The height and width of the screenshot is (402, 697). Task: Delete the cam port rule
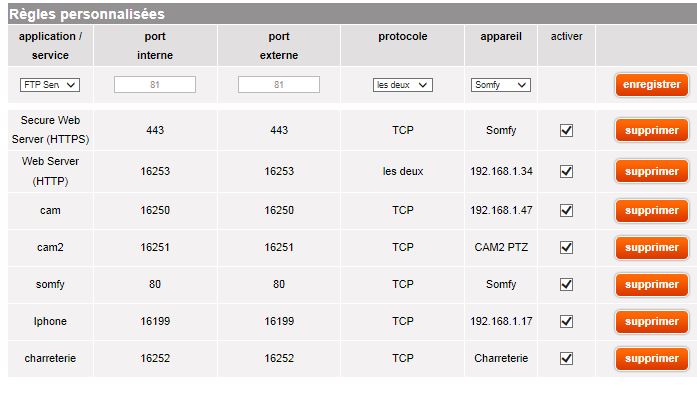(652, 210)
